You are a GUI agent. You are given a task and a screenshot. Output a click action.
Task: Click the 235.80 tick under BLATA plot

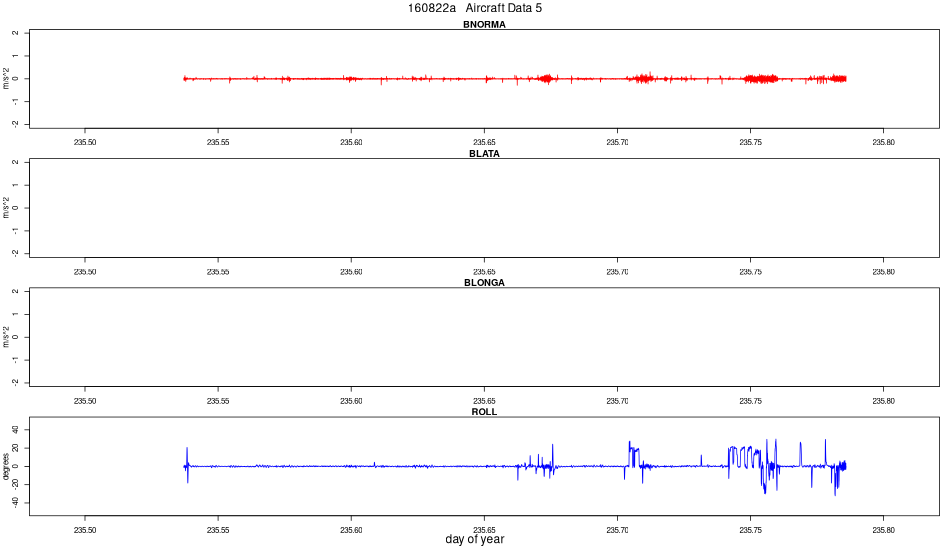coord(883,272)
